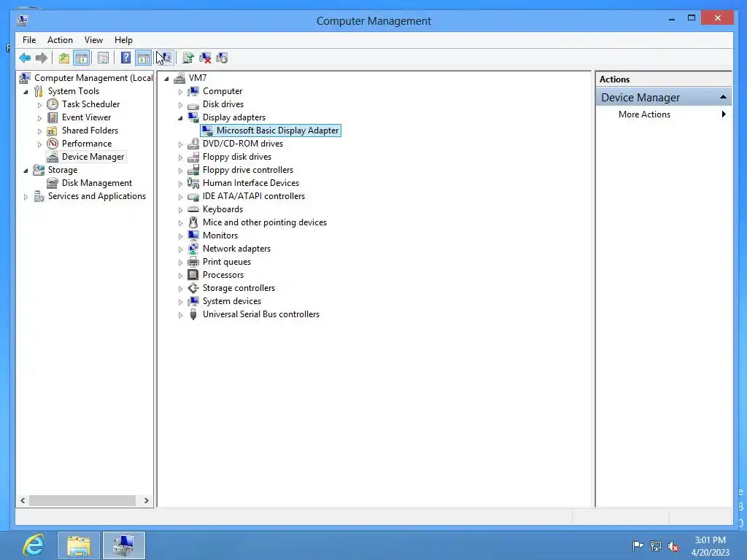Click the Scan for hardware changes icon
747x560 pixels.
165,58
